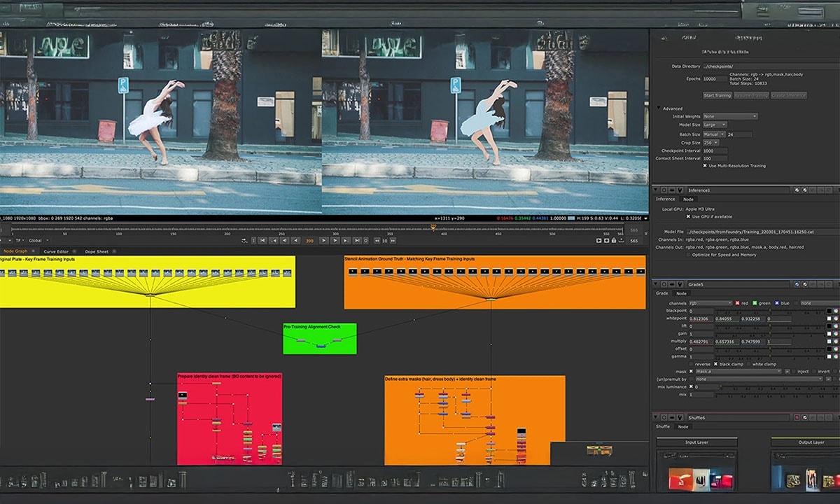The width and height of the screenshot is (840, 504).
Task: Open the Model Size dropdown showing Large
Action: (x=715, y=125)
